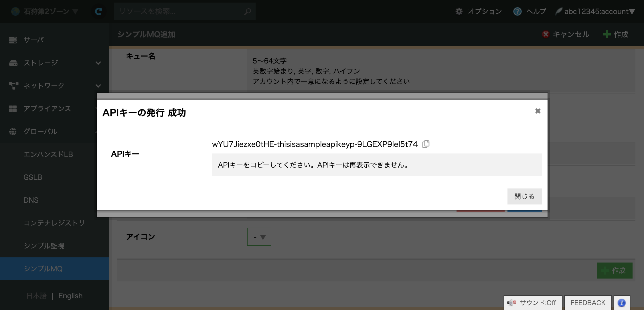The height and width of the screenshot is (310, 644).
Task: Click the server icon in sidebar
Action: point(13,40)
